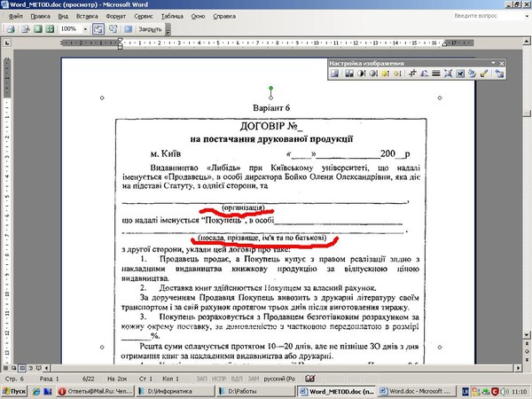
Task: Toggle the View Ruler button
Action: tap(98, 29)
